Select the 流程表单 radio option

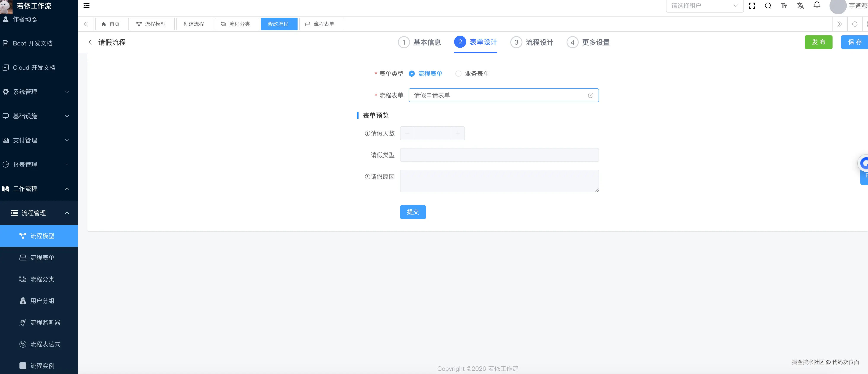(x=412, y=74)
